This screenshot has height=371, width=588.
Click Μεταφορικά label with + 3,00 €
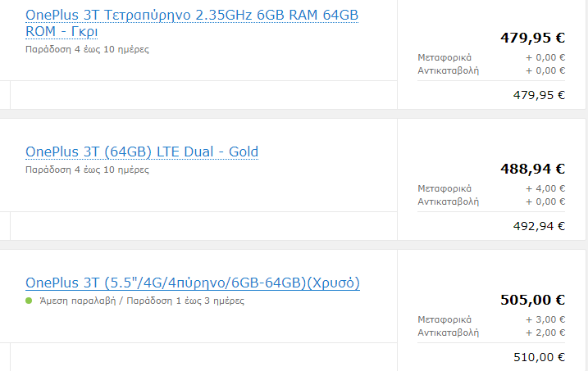pyautogui.click(x=444, y=319)
